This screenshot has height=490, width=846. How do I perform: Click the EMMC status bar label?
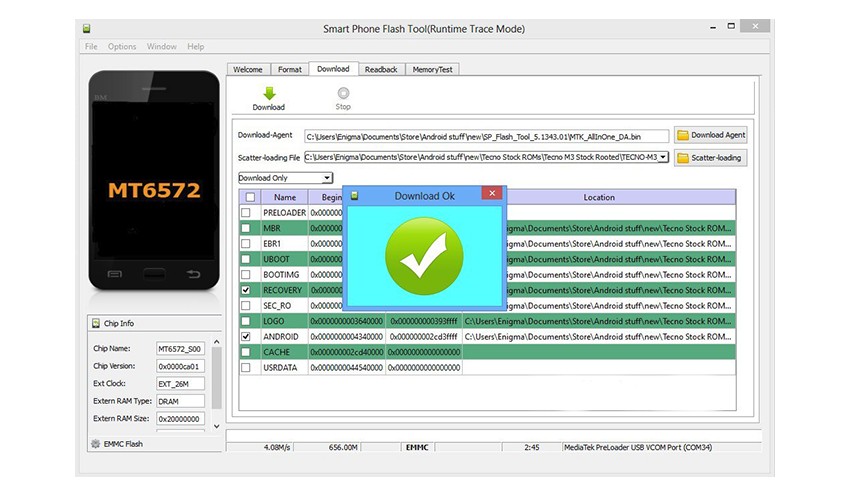[417, 447]
